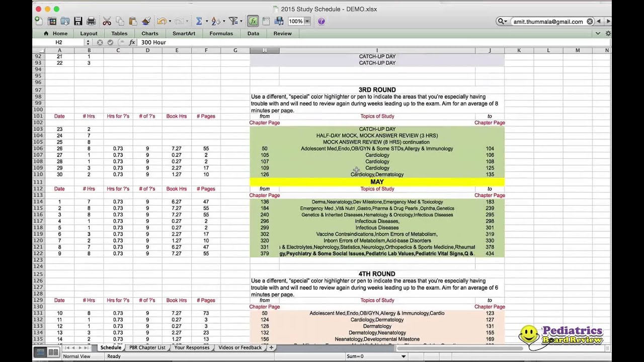Open the Charts ribbon tab

coord(150,33)
